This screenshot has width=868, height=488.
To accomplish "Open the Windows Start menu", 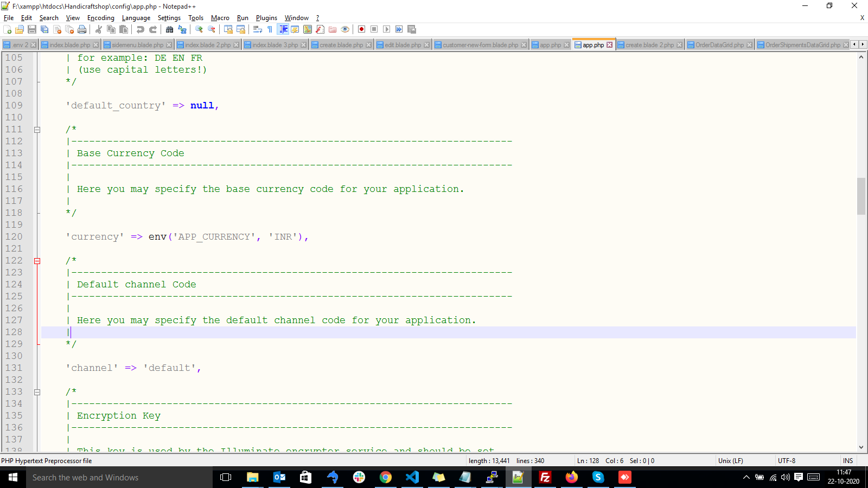I will (x=13, y=477).
